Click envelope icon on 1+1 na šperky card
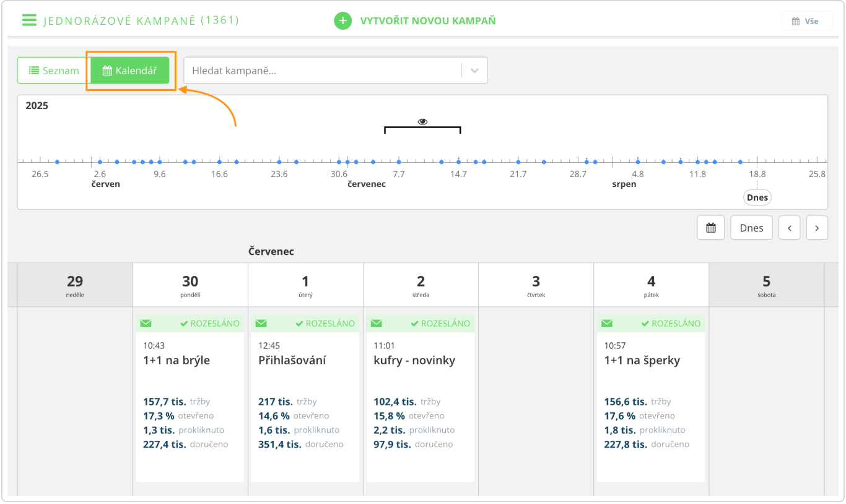The height and width of the screenshot is (504, 846). (607, 323)
